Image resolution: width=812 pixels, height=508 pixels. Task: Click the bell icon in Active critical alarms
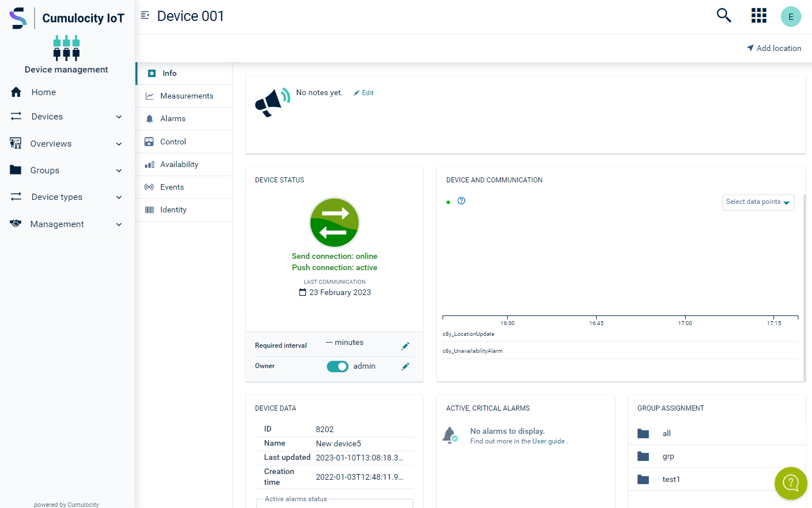coord(450,435)
